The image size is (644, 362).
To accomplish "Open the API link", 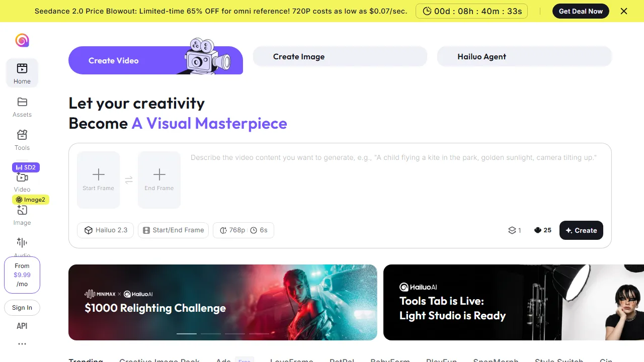I will [22, 326].
